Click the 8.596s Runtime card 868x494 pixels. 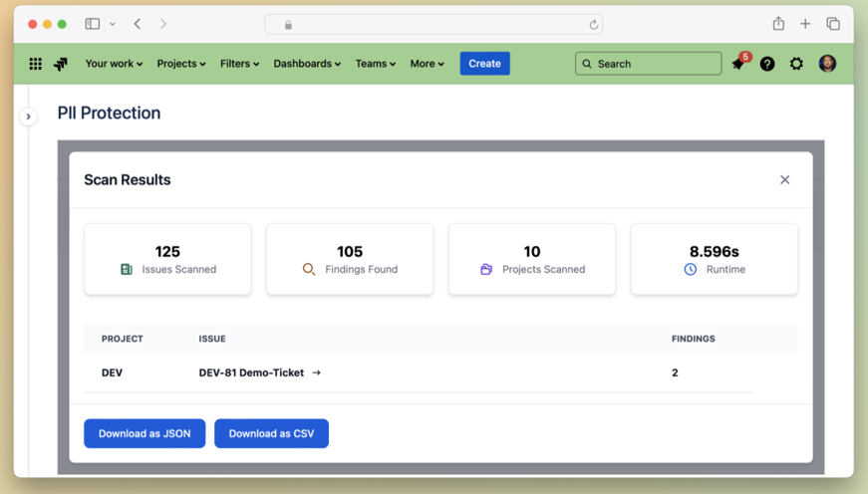(x=715, y=259)
